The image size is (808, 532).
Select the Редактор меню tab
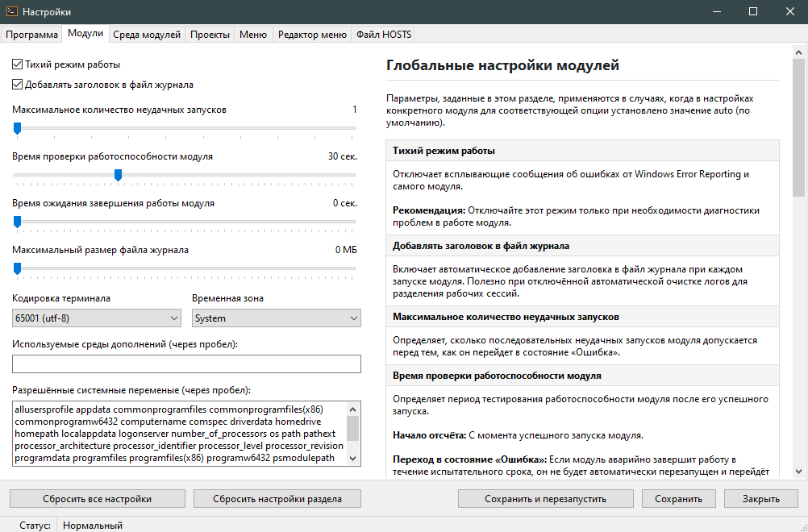pos(311,34)
